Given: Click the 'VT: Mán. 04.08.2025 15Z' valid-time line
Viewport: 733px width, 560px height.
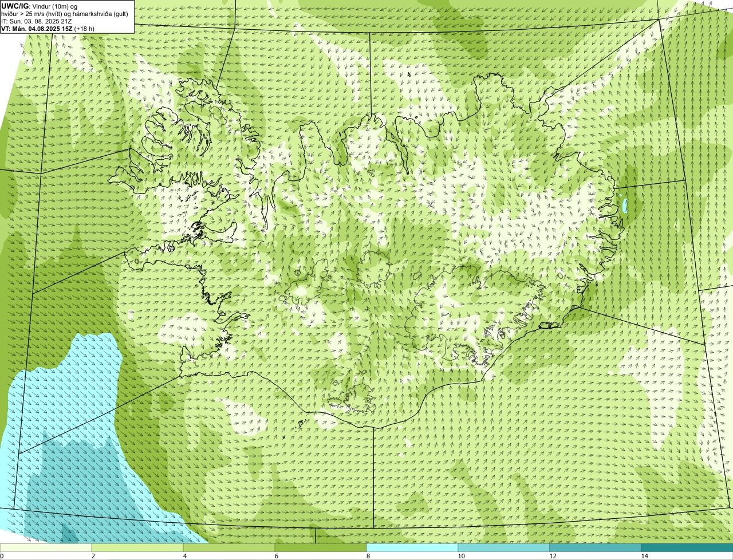Looking at the screenshot, I should pyautogui.click(x=48, y=28).
